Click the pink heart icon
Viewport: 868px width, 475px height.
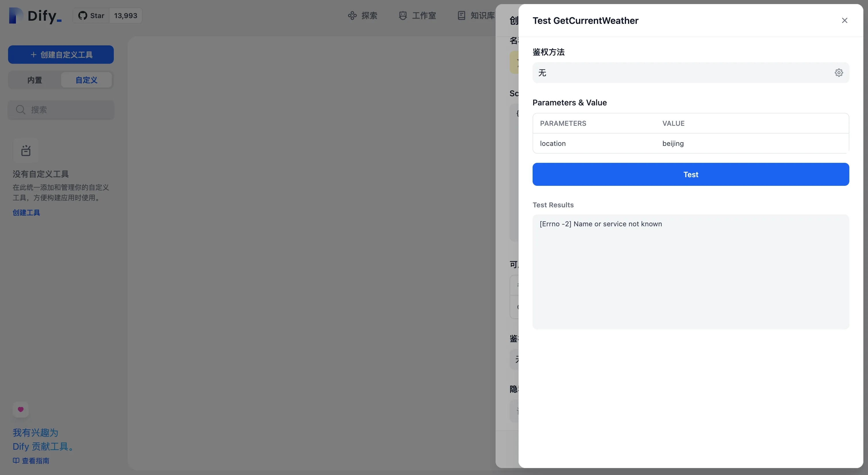[21, 409]
